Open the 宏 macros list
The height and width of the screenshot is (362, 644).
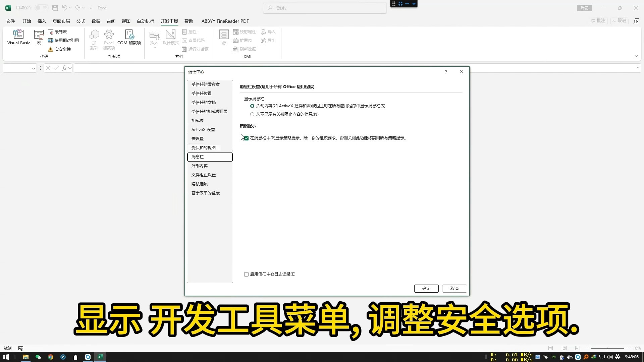click(39, 37)
